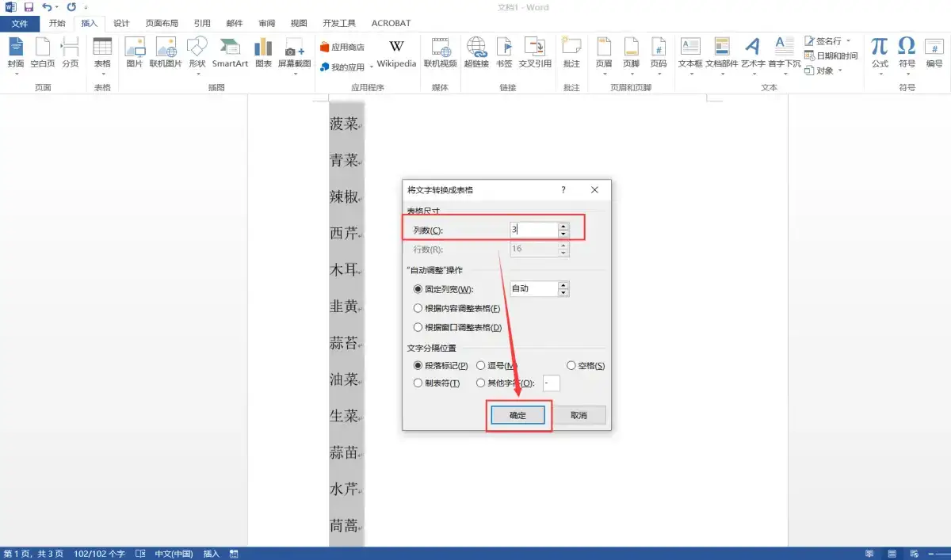Screen dimensions: 951x560
Task: Choose 逗号 as the text separator
Action: click(x=480, y=365)
